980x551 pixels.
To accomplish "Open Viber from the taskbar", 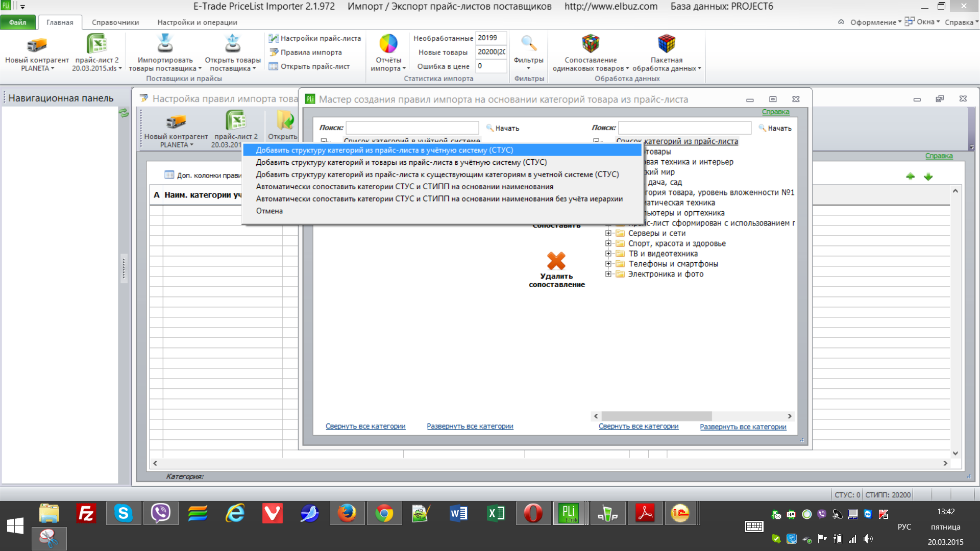I will 161,513.
